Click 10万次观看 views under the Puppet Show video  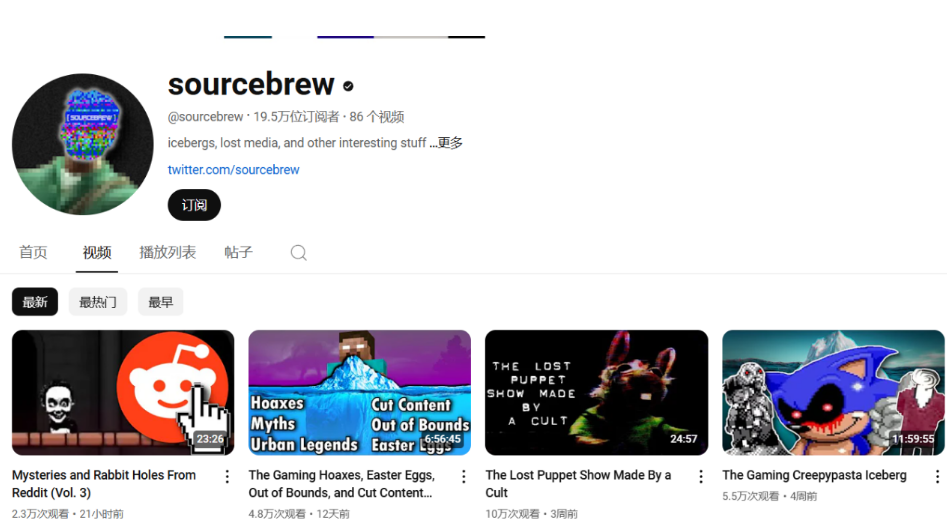(x=512, y=514)
